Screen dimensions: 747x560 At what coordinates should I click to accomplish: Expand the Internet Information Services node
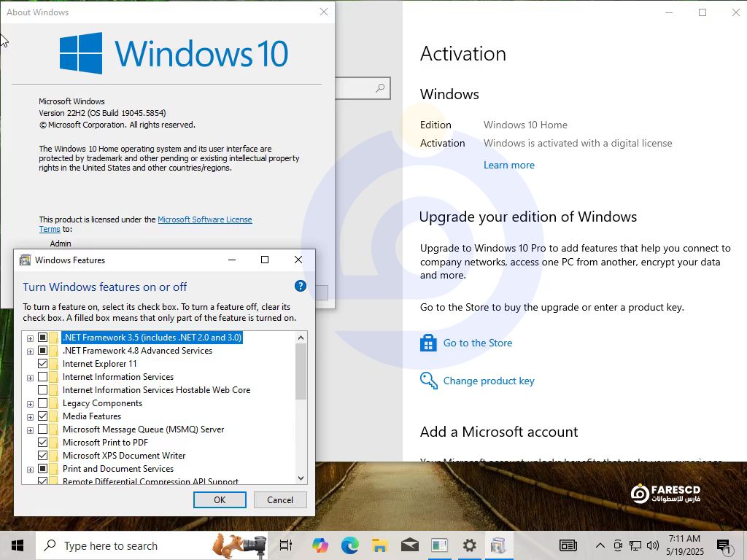[30, 378]
